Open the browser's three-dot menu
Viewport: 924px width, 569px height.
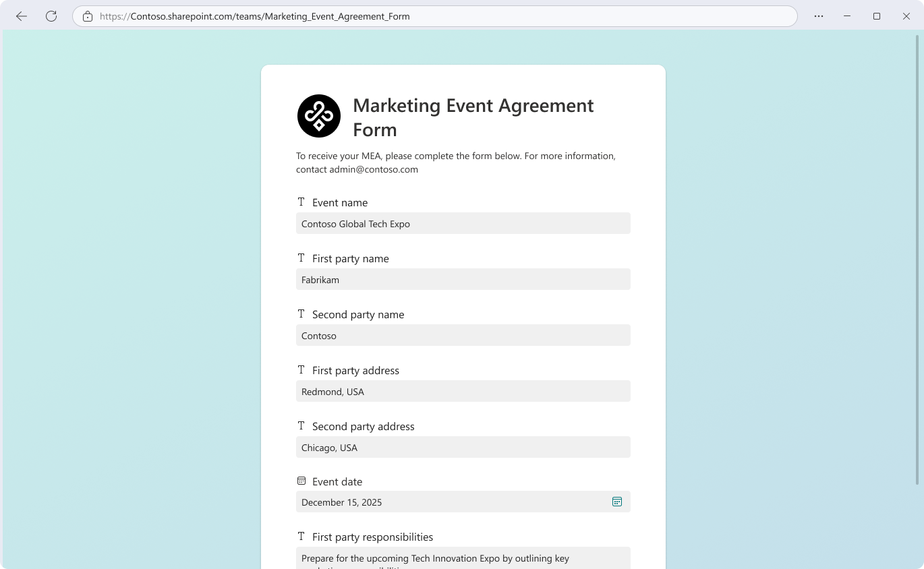(x=819, y=16)
